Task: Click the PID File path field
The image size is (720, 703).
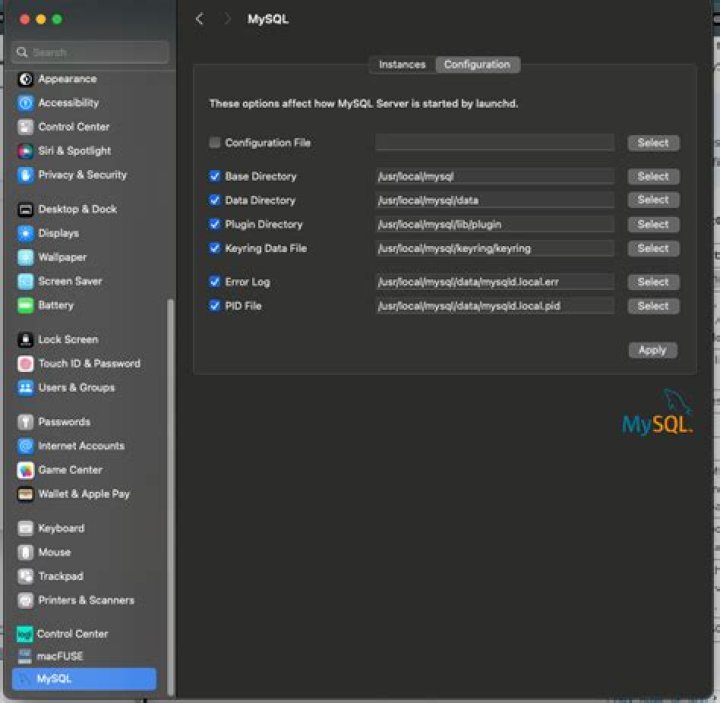Action: pos(495,306)
